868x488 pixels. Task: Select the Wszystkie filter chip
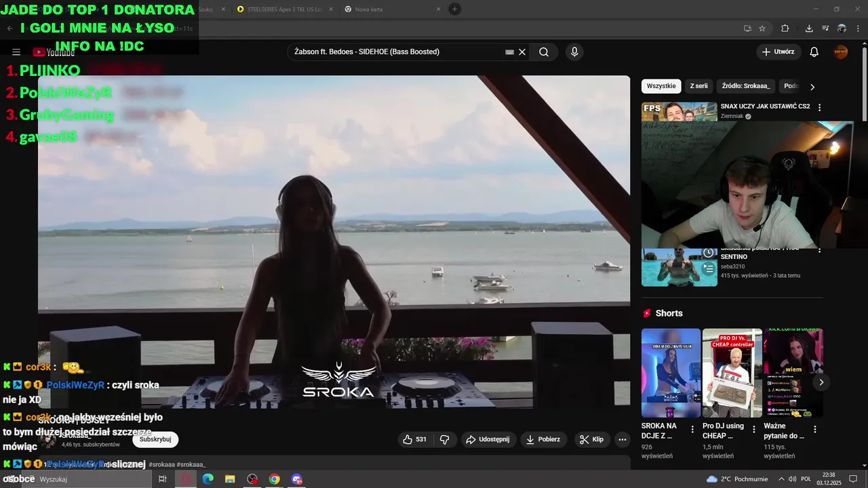point(661,86)
